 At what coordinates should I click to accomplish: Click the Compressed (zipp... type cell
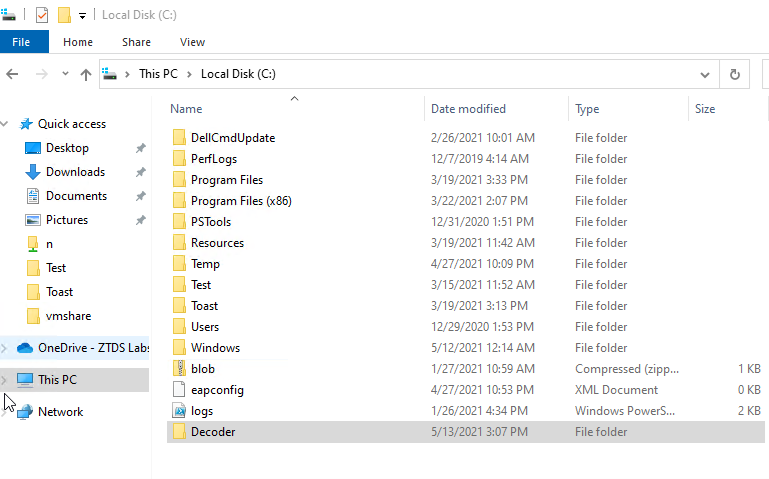[x=627, y=369]
